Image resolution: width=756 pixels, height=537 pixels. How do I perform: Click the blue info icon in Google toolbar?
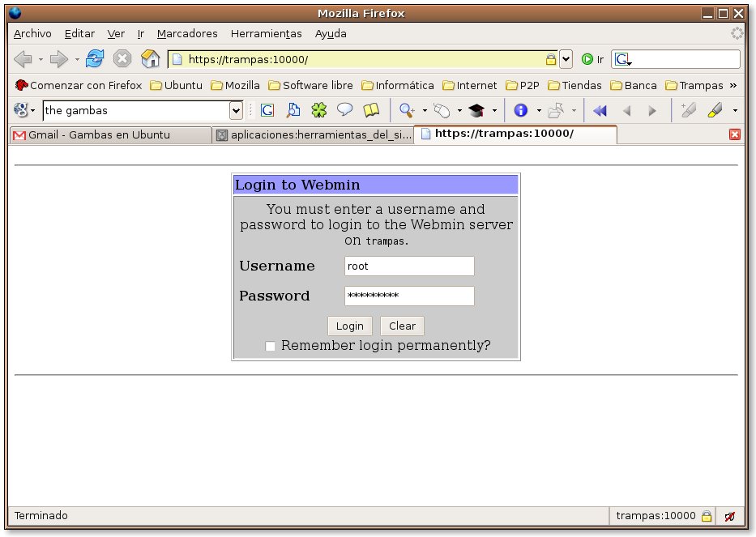pyautogui.click(x=521, y=110)
